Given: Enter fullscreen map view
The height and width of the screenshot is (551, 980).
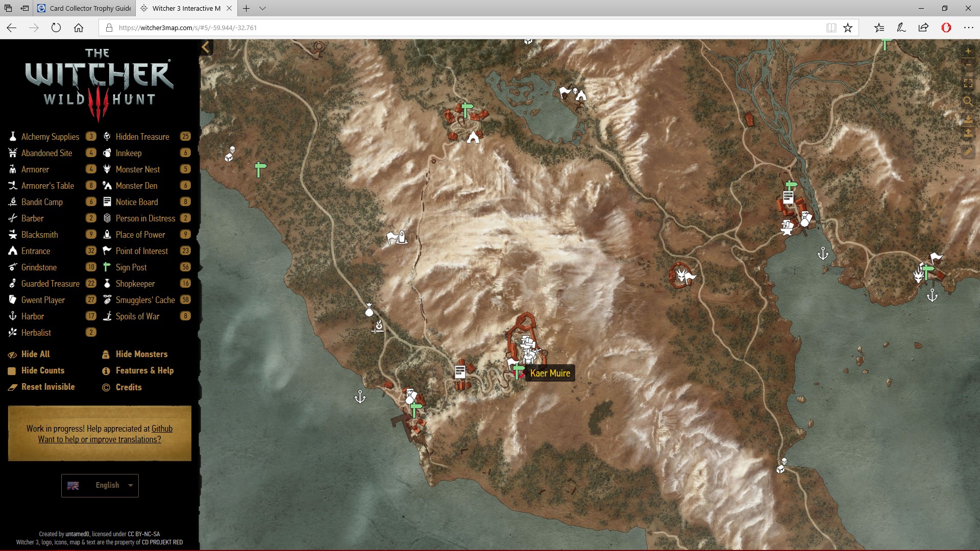Looking at the screenshot, I should pos(968,83).
